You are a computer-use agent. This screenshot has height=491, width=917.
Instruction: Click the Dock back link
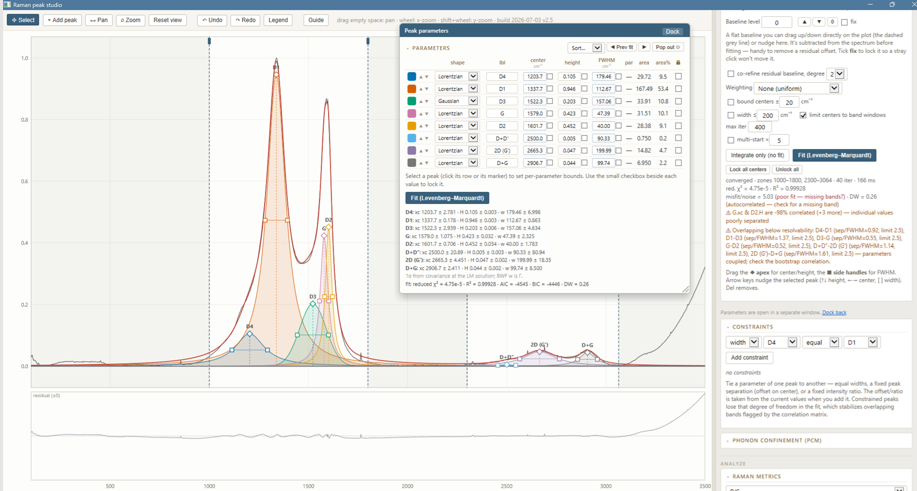834,313
